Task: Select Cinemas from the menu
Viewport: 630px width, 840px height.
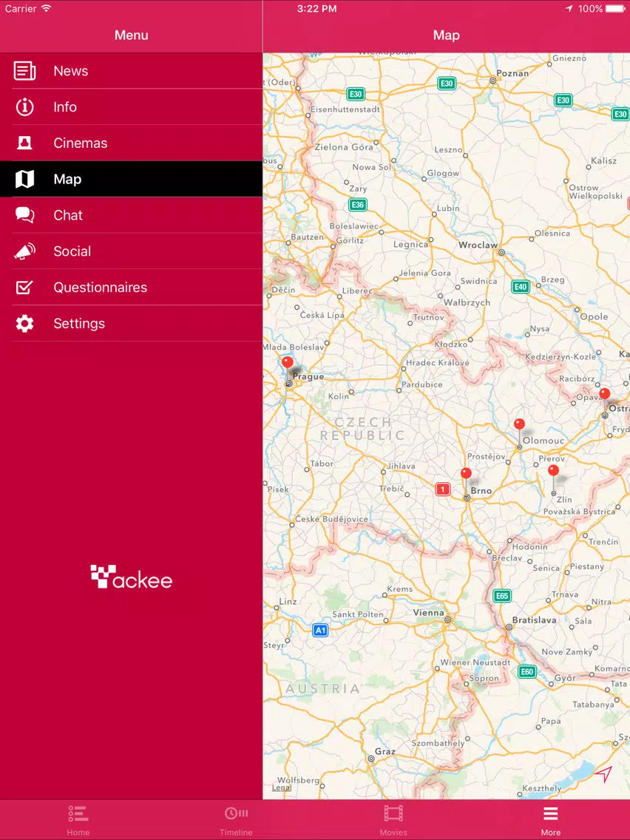Action: pyautogui.click(x=132, y=143)
